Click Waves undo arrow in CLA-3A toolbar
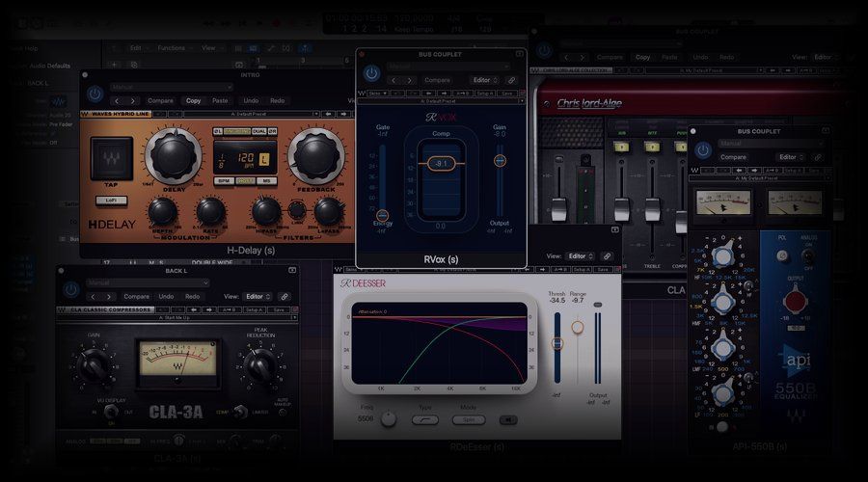This screenshot has height=482, width=868. pos(193,309)
